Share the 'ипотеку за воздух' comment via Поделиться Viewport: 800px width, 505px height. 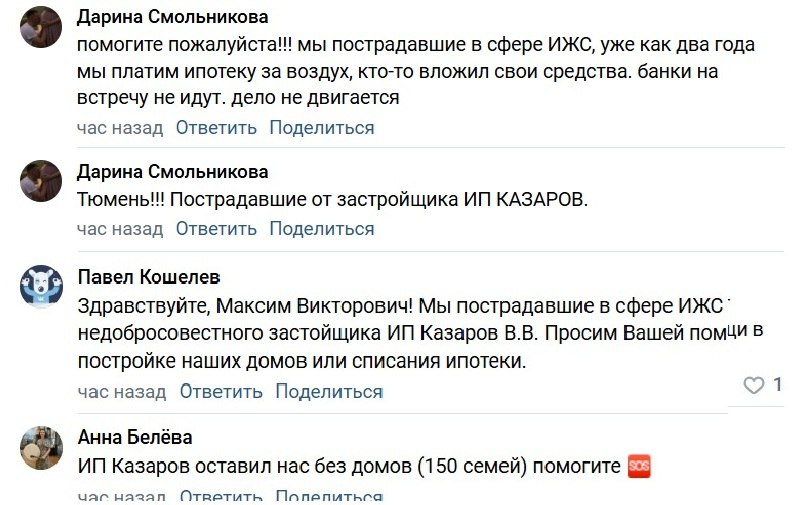point(322,128)
